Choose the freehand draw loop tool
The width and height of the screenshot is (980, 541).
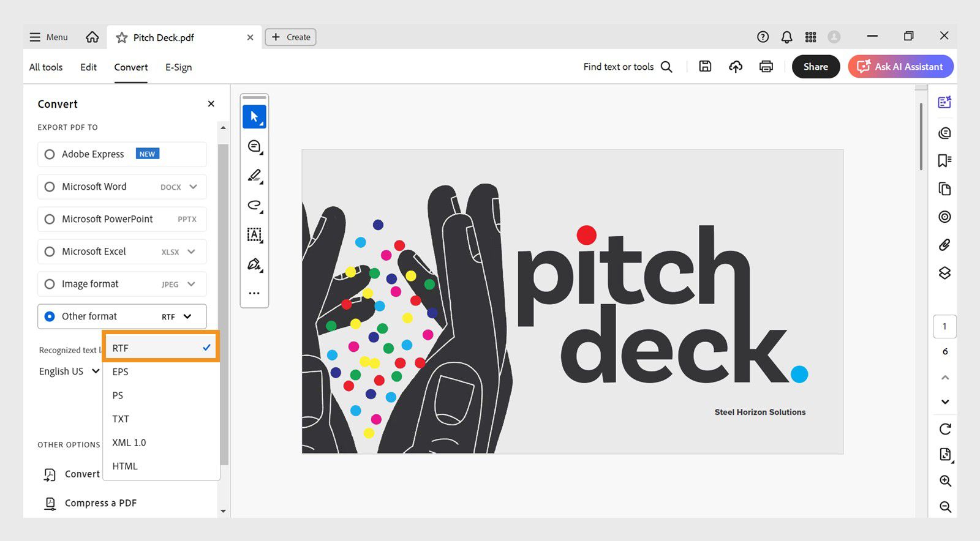pyautogui.click(x=254, y=205)
